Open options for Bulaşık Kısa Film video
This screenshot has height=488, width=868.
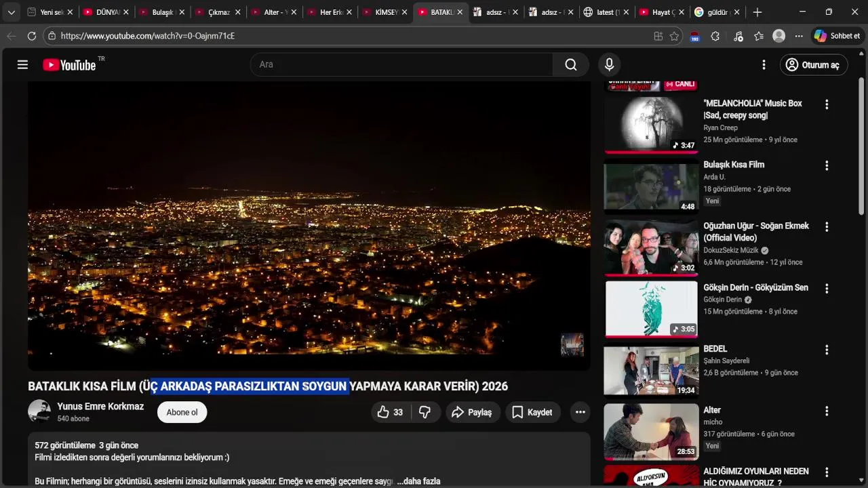[827, 165]
